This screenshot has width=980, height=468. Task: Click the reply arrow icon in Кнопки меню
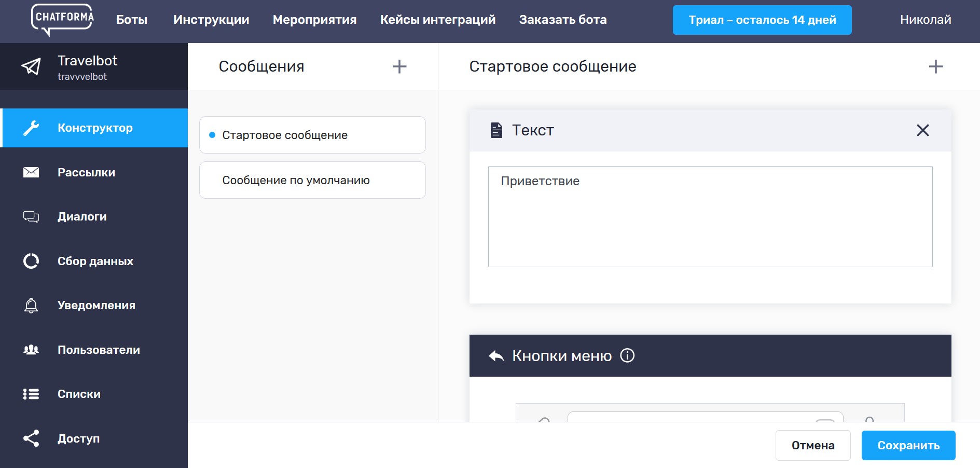(x=496, y=356)
